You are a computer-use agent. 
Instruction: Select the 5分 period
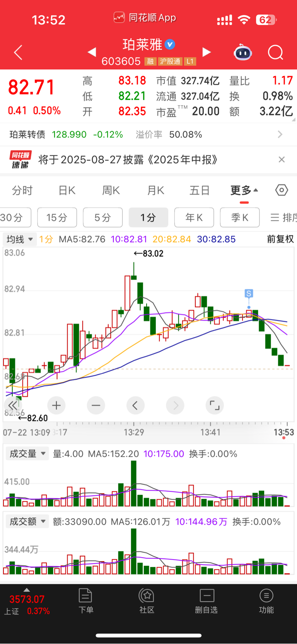(x=103, y=218)
